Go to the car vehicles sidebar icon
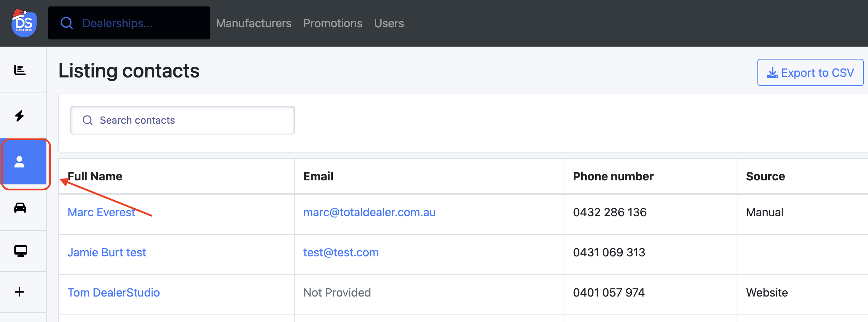Viewport: 868px width, 322px height. [20, 208]
